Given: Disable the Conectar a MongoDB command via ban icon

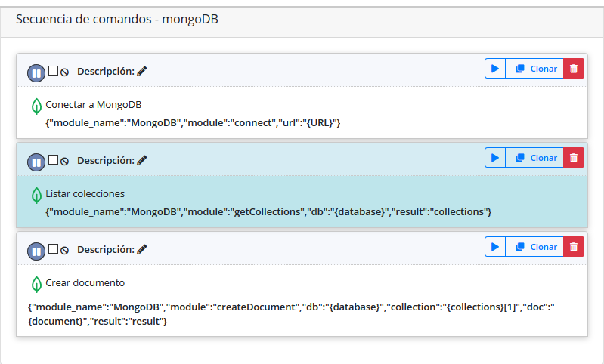Looking at the screenshot, I should (x=65, y=72).
